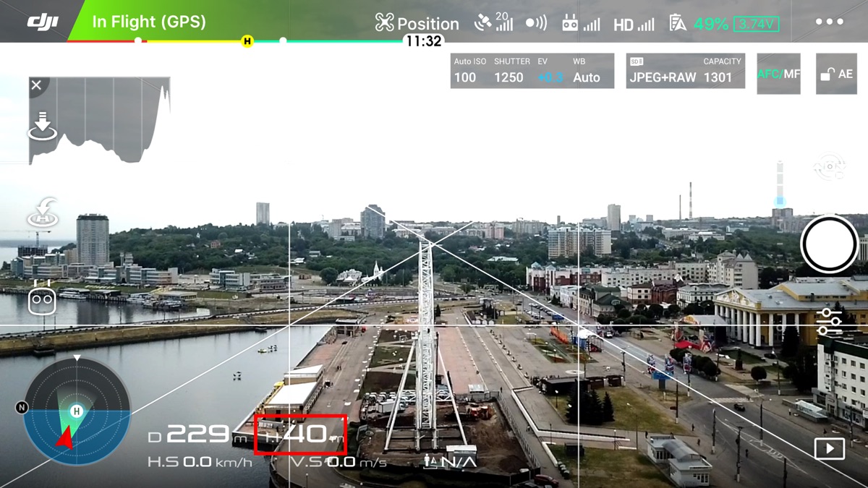Open aircraft battery 49% settings

point(699,24)
